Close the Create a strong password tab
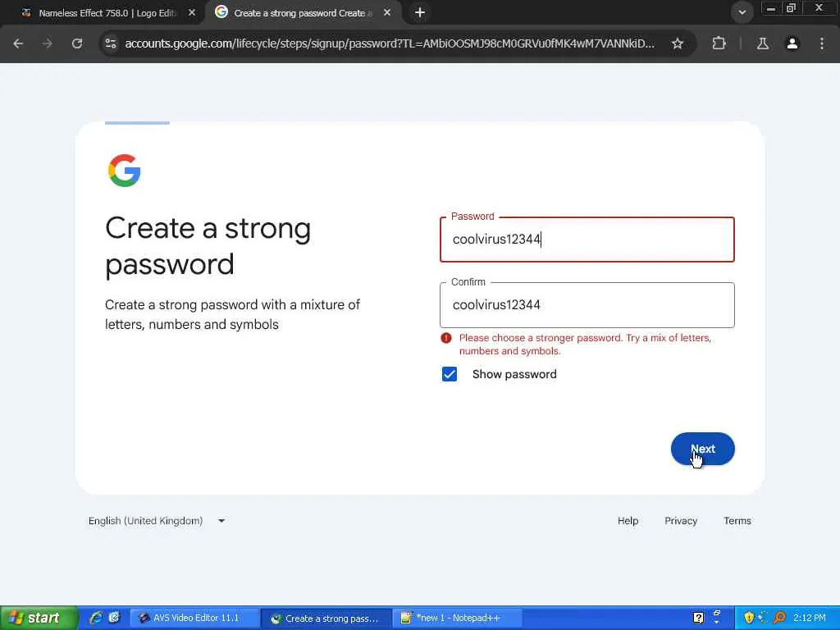Image resolution: width=840 pixels, height=630 pixels. pos(387,12)
